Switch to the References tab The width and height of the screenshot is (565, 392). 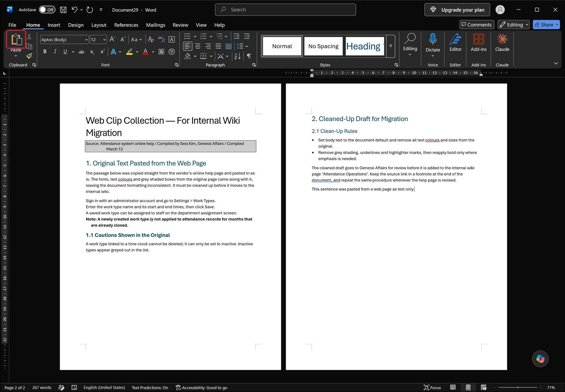pos(126,25)
